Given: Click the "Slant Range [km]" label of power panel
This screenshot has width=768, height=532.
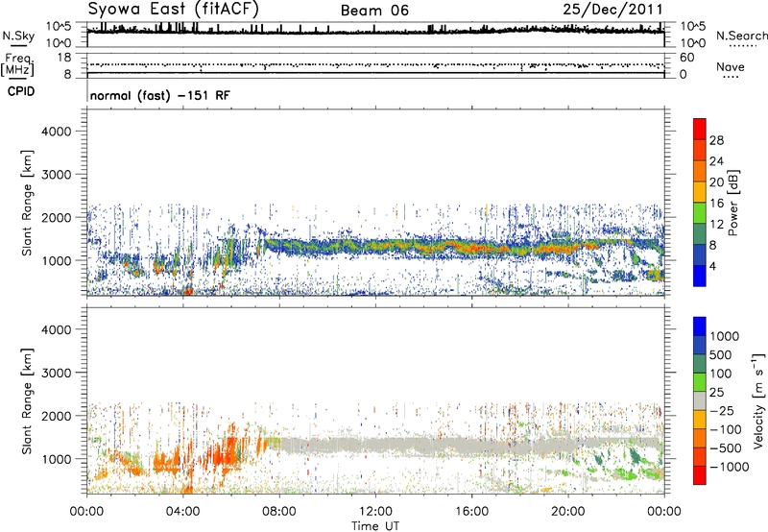Looking at the screenshot, I should click(27, 203).
